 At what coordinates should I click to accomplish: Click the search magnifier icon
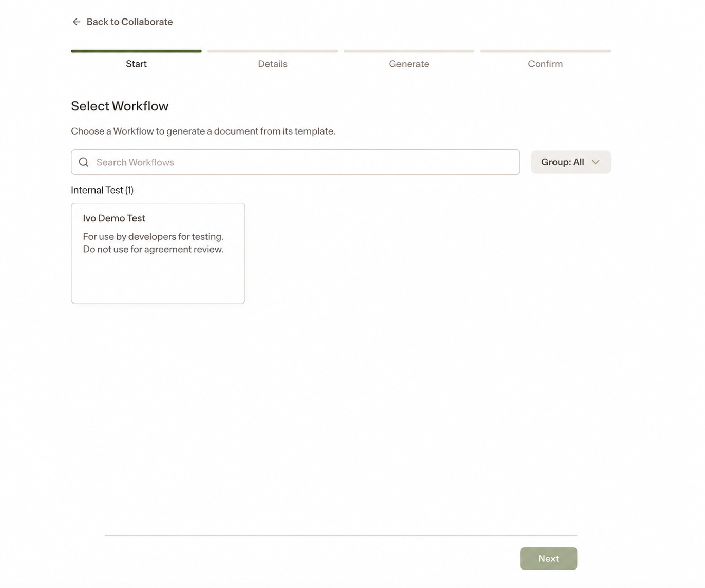point(84,162)
